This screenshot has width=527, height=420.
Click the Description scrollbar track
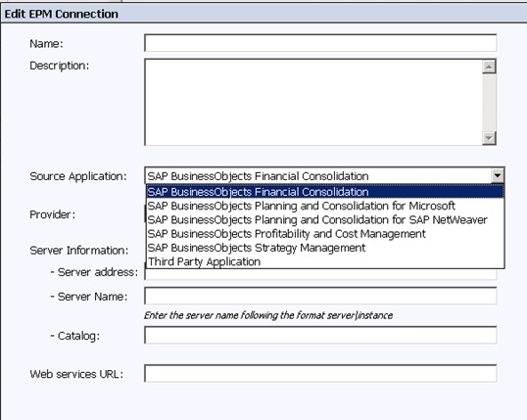pyautogui.click(x=489, y=103)
